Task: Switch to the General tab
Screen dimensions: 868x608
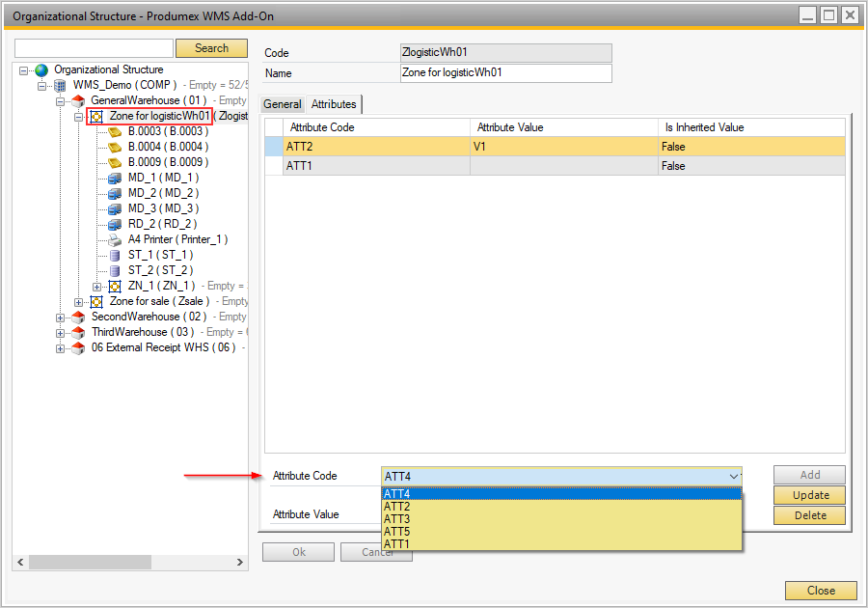Action: pyautogui.click(x=283, y=104)
